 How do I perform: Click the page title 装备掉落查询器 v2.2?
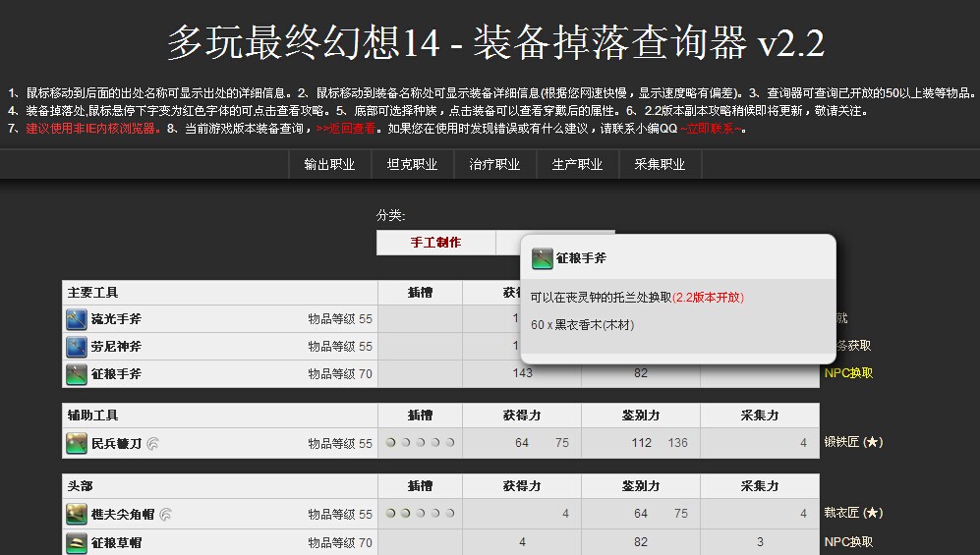click(x=648, y=42)
